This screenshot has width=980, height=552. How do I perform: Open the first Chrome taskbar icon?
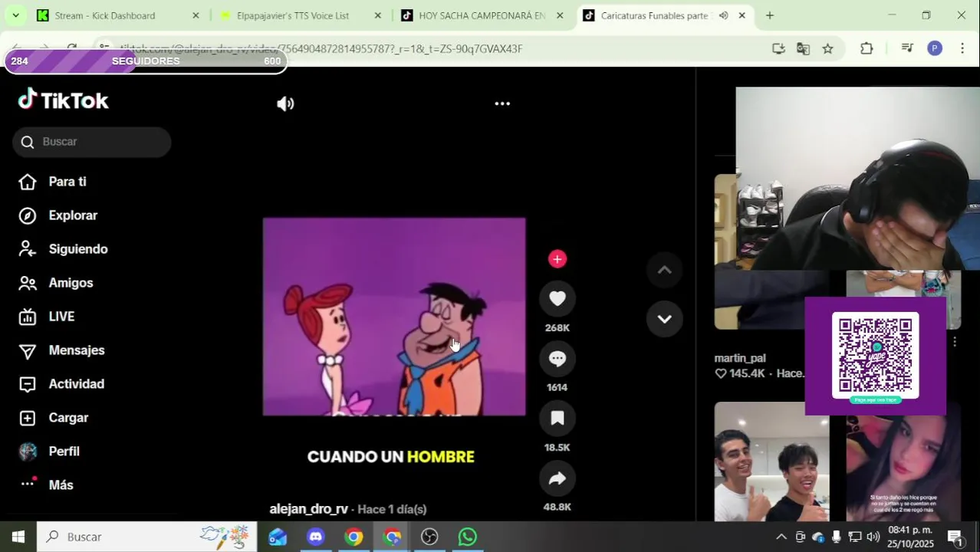point(354,537)
